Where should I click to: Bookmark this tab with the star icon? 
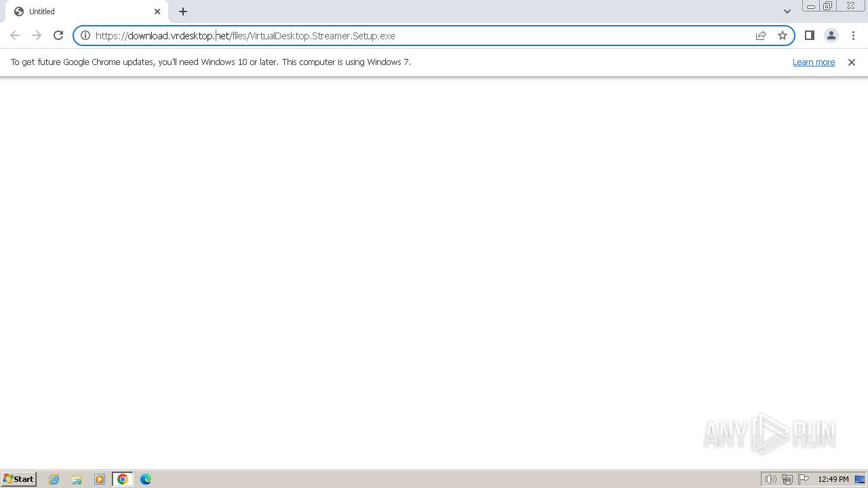point(783,35)
